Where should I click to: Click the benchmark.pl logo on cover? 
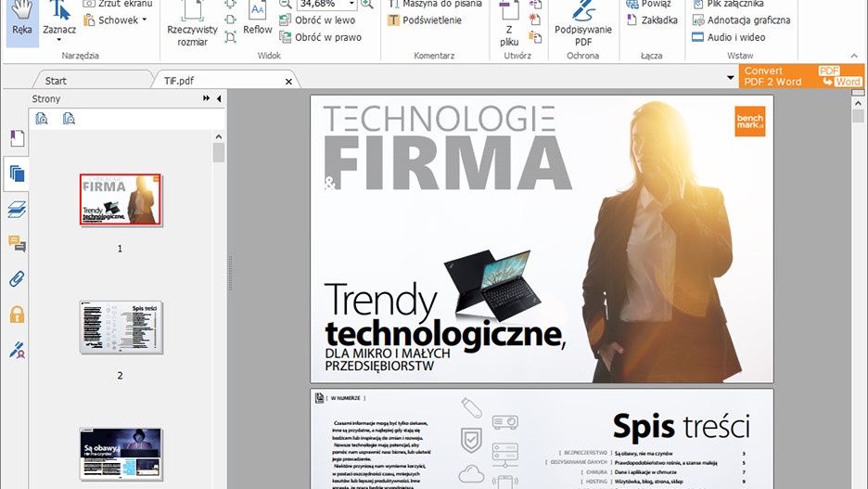[750, 122]
